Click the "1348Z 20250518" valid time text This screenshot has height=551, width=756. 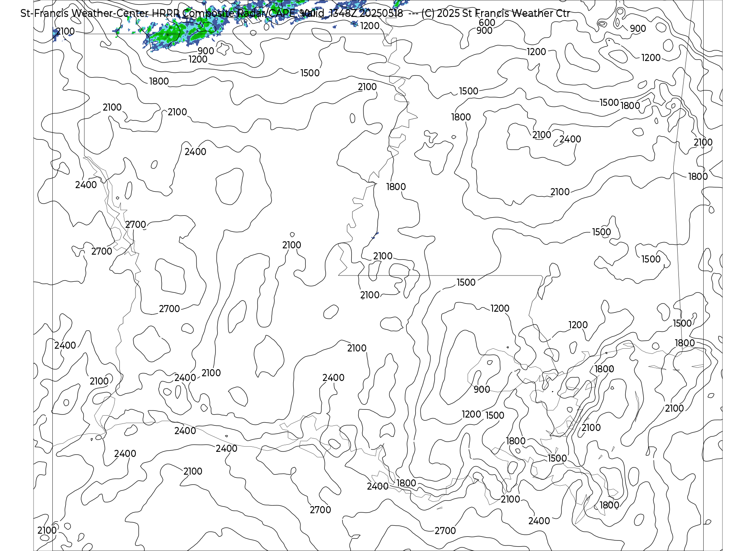pos(366,13)
